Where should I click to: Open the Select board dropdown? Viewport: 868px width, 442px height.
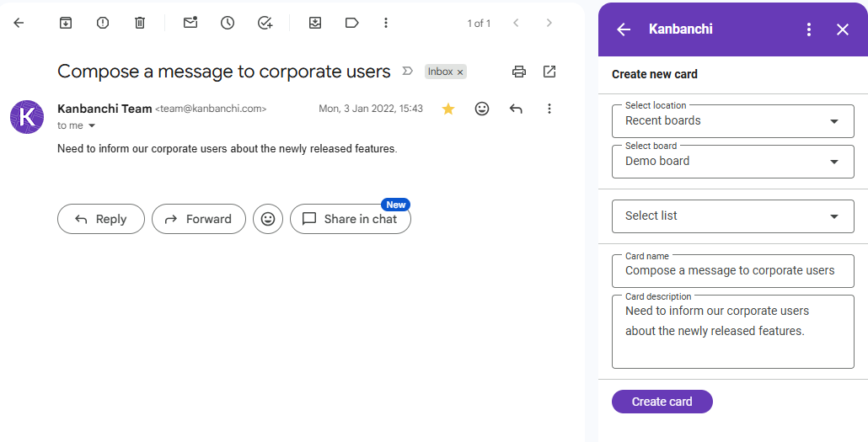tap(733, 162)
